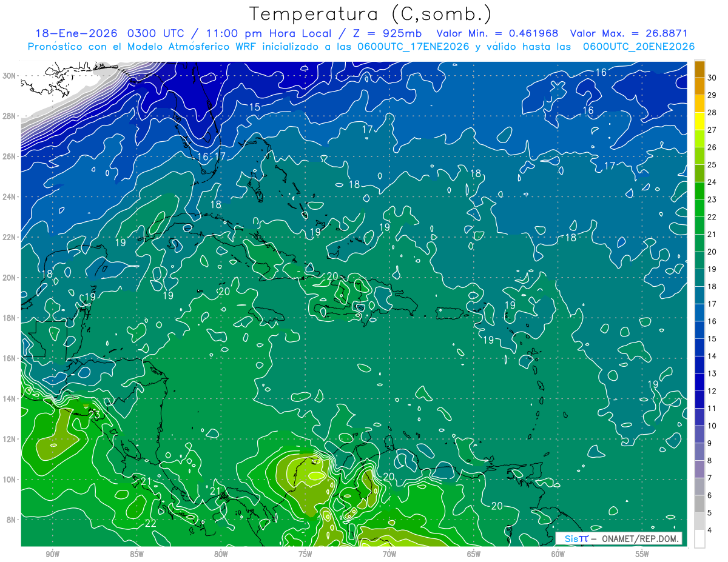728x562 pixels.
Task: Click the colorbar tick label "24"
Action: [x=712, y=182]
